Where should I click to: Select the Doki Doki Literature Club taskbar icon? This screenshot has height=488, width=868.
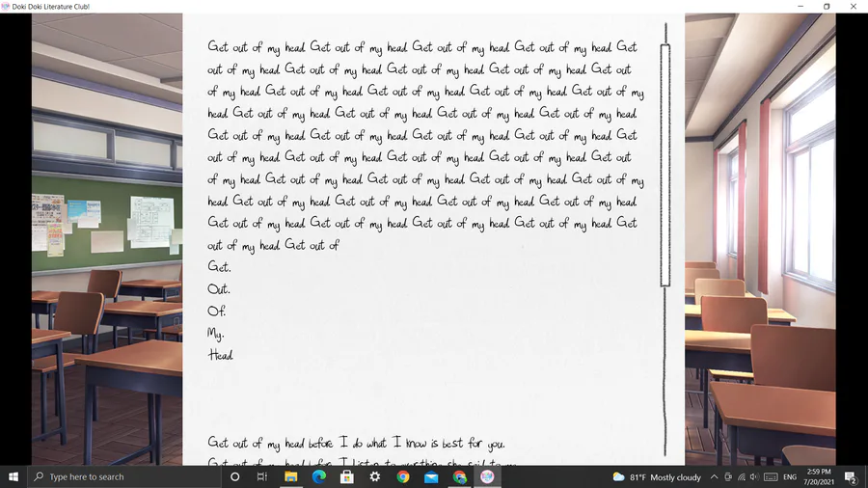click(487, 476)
